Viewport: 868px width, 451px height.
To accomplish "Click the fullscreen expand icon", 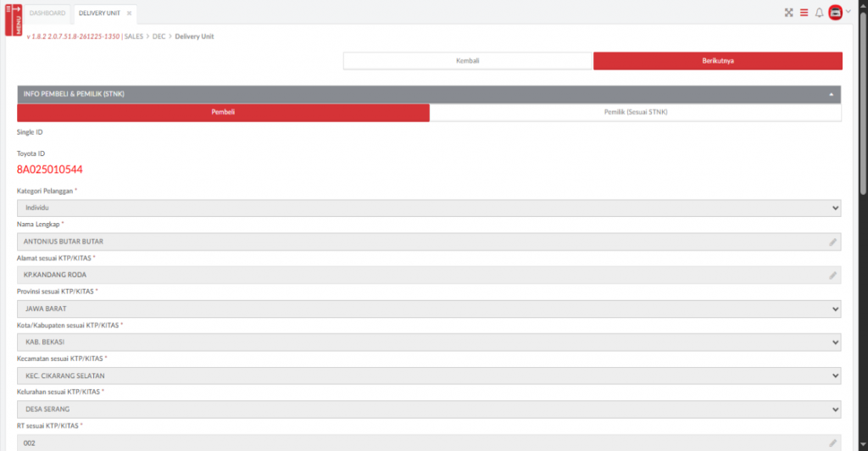I will tap(788, 13).
